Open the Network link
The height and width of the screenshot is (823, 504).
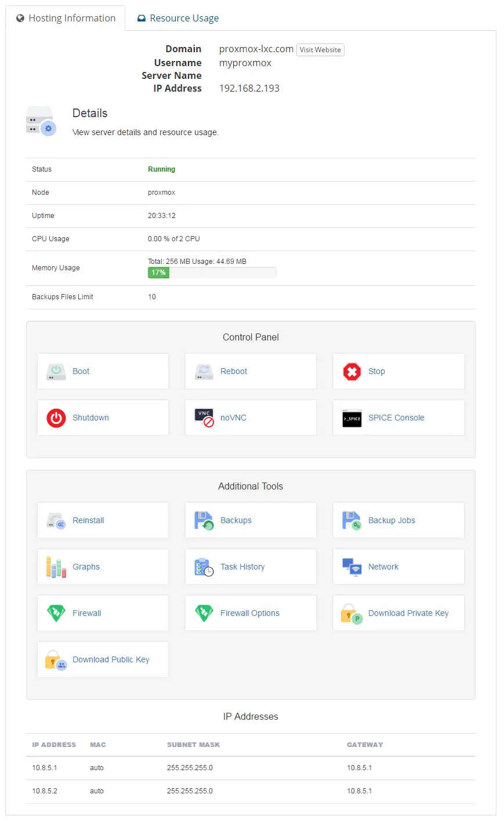click(383, 567)
